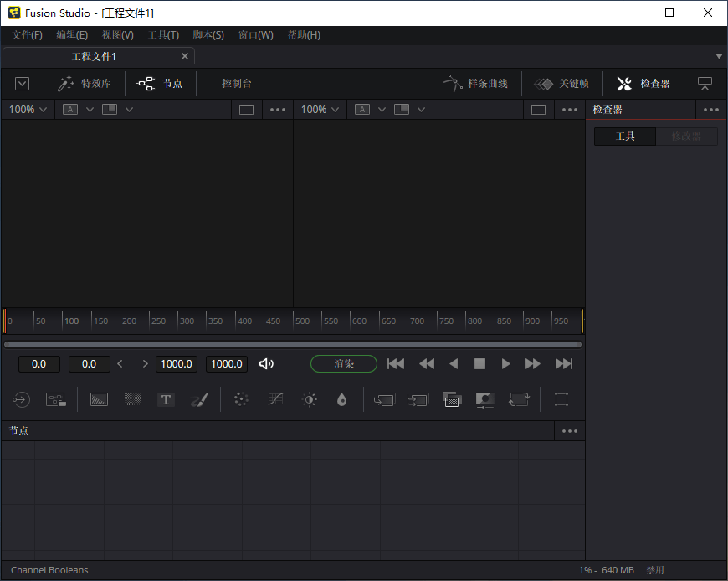Add a Paint node with the brush icon
Viewport: 728px width, 581px height.
tap(199, 399)
